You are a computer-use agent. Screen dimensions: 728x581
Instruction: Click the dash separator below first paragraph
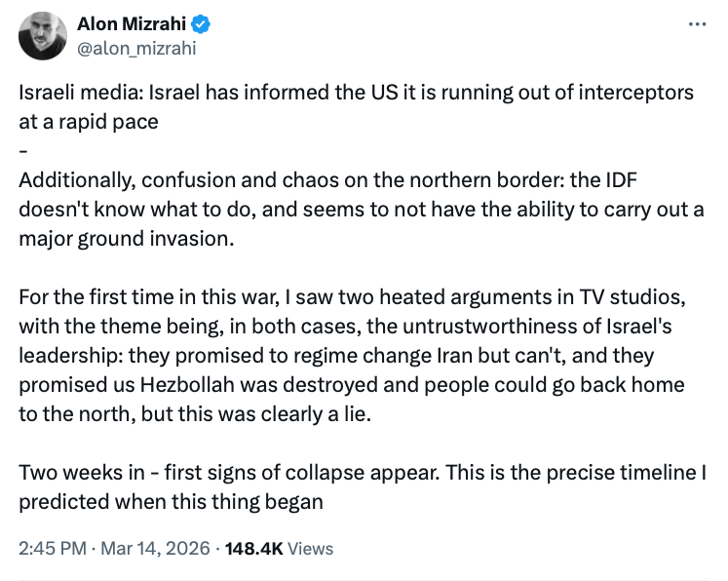coord(23,151)
